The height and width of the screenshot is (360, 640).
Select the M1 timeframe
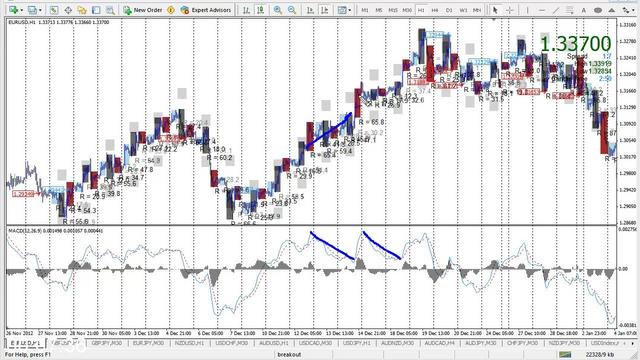tap(365, 10)
